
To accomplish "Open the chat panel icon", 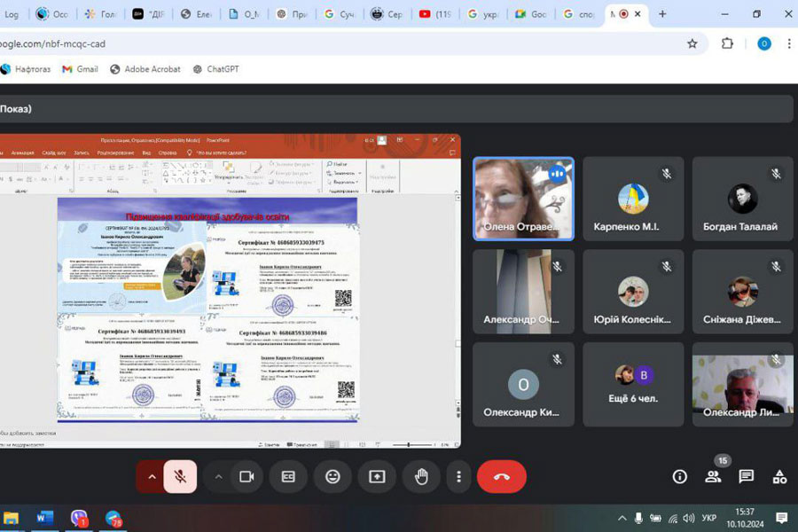I will coord(747,477).
